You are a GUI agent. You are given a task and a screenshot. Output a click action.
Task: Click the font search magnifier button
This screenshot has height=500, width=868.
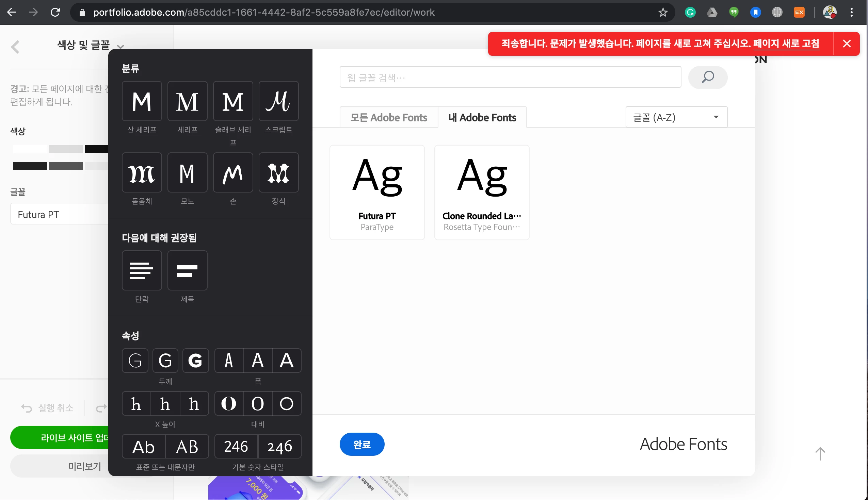708,77
